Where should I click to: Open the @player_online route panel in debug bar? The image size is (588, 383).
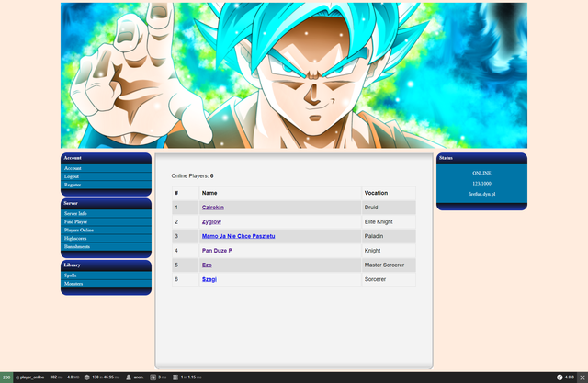click(29, 377)
